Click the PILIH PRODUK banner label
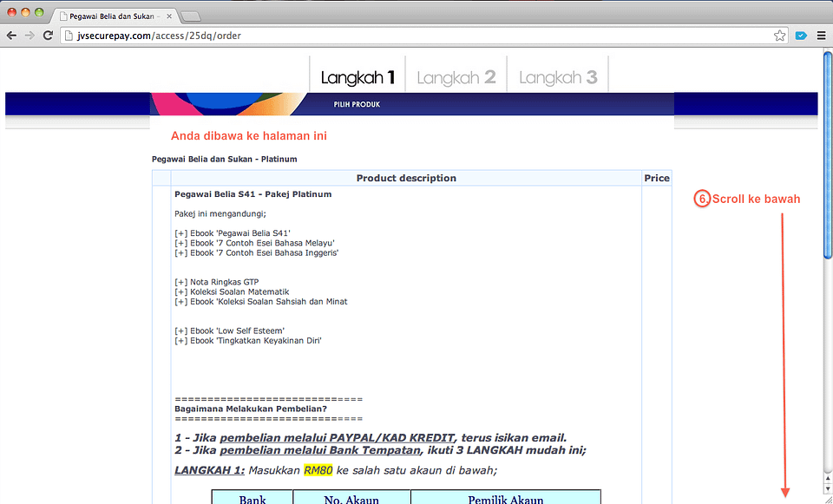 coord(357,105)
